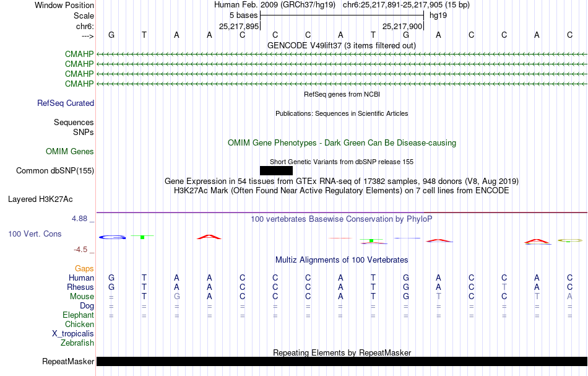Click the -4.5 PhyloP lower scale value
Image resolution: width=588 pixels, height=376 pixels.
[80, 250]
